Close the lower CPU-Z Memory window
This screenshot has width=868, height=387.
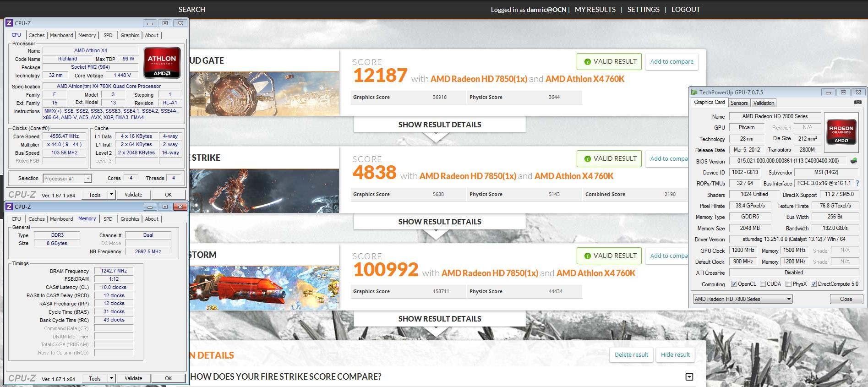tap(180, 207)
